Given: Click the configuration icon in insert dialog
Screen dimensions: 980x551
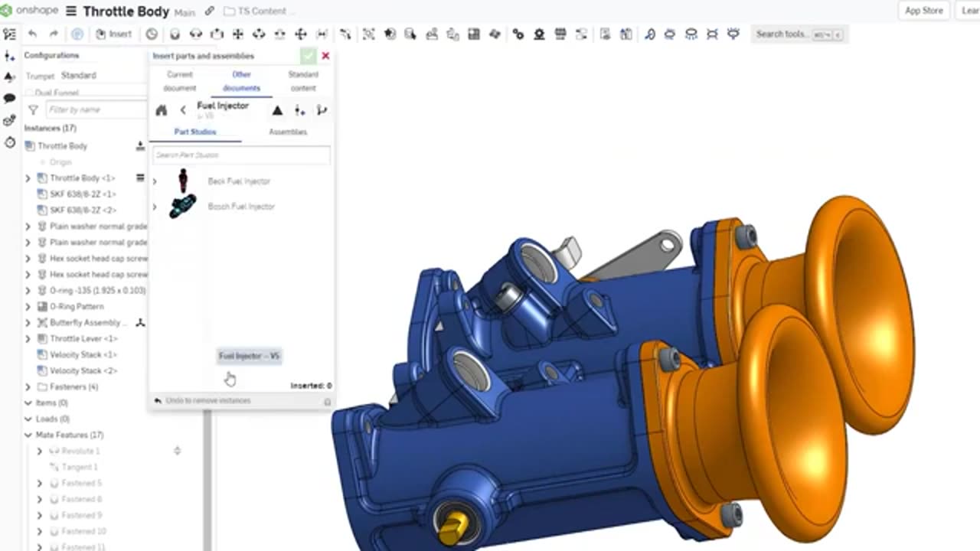Looking at the screenshot, I should click(x=299, y=110).
